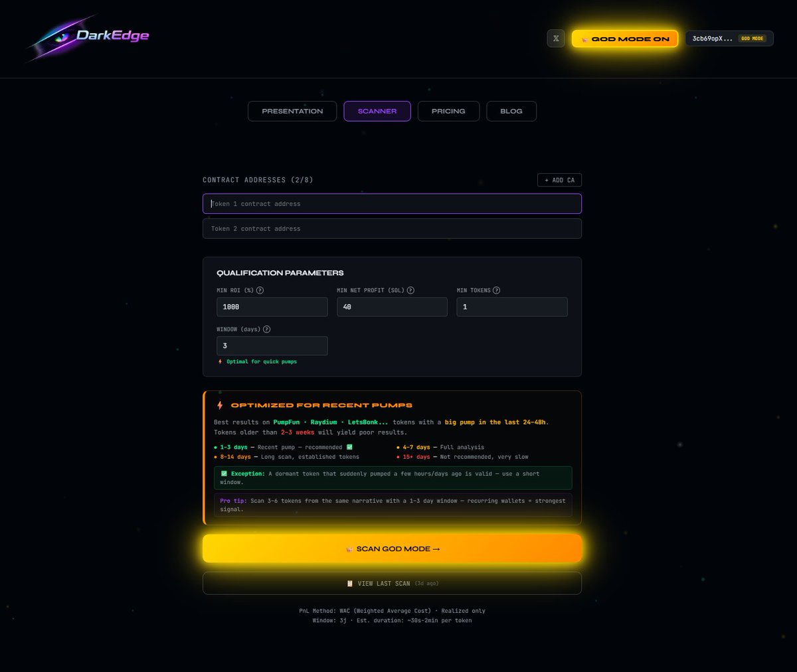Click the 'CONTRACT ADDRESSES (2/8)' label

coord(258,180)
